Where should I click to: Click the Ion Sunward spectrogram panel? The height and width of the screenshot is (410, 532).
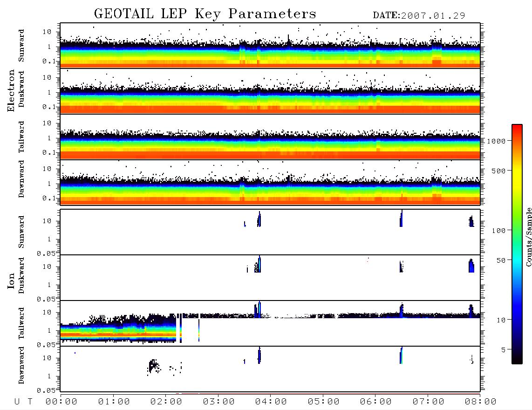[270, 232]
